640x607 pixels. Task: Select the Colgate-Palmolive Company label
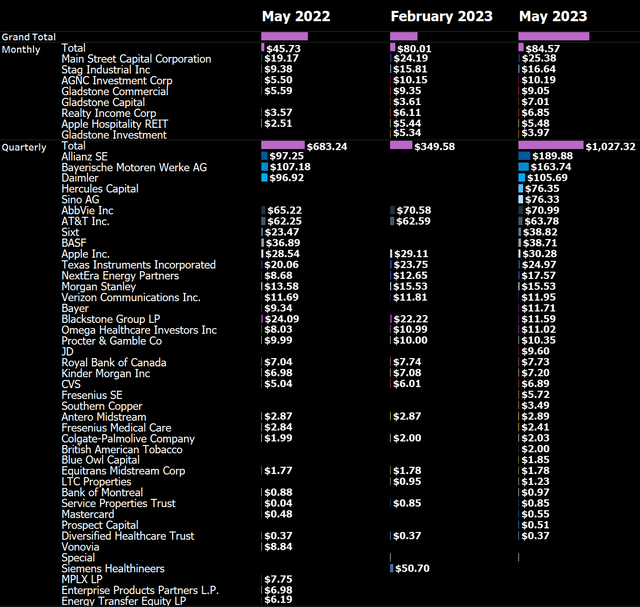coord(128,439)
